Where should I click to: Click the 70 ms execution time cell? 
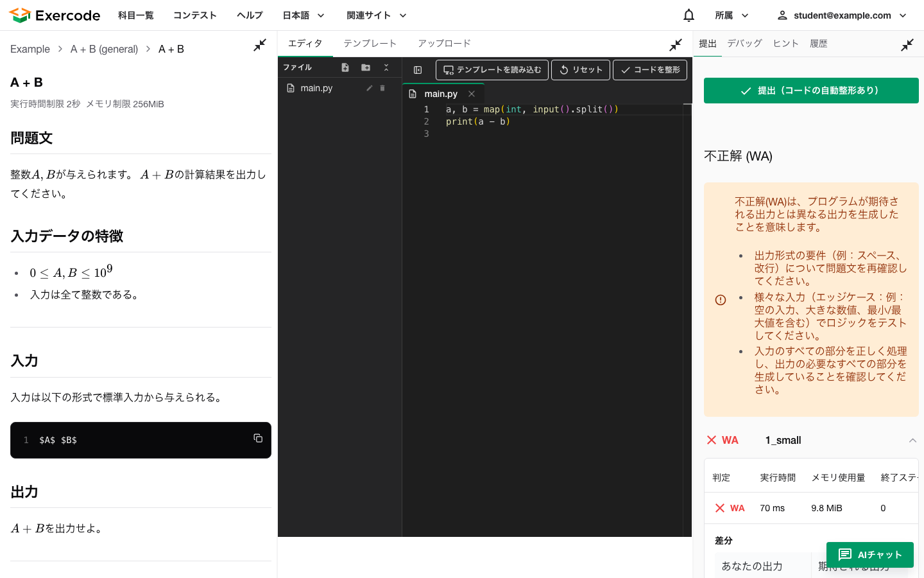pyautogui.click(x=773, y=508)
